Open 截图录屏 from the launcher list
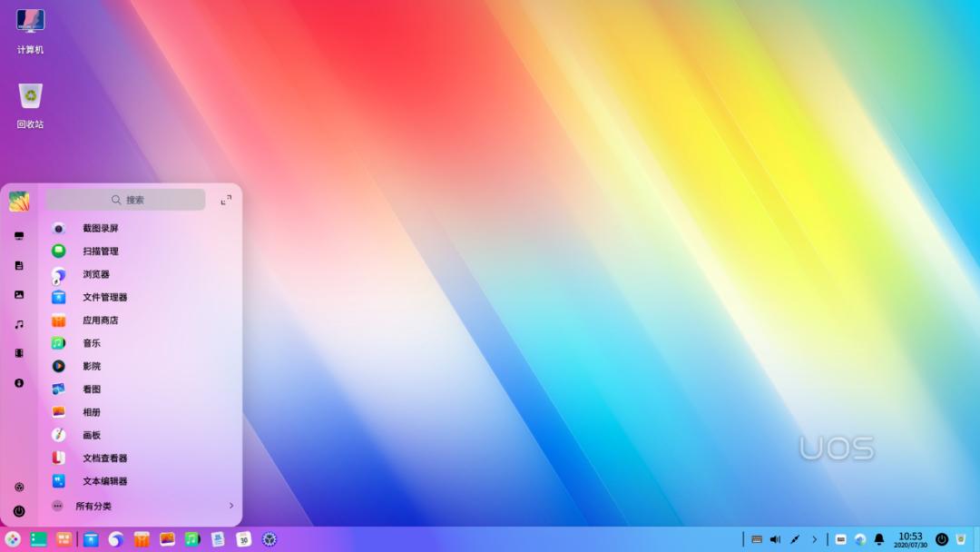The image size is (980, 552). tap(100, 228)
